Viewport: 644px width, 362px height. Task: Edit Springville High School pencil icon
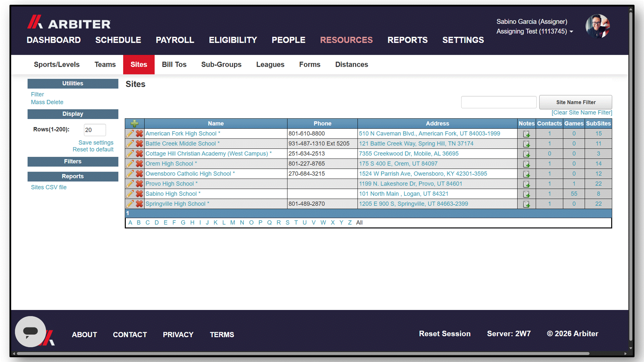tap(130, 204)
